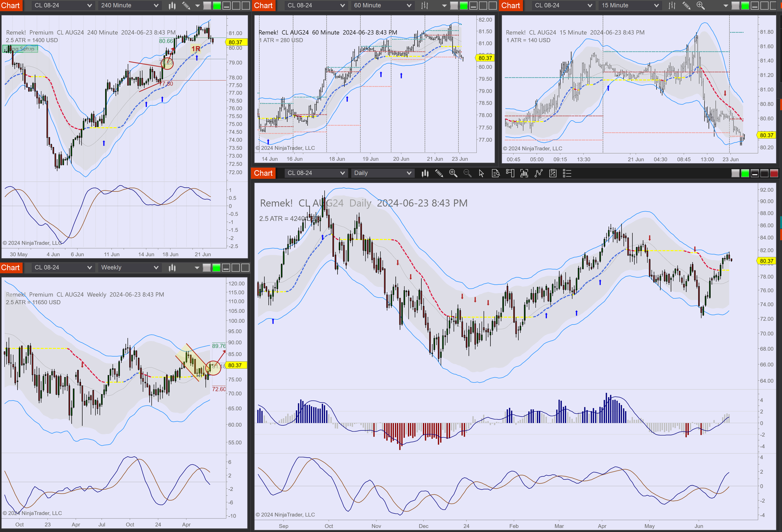Click the Long Setup label on 240 Minute chart
782x532 pixels.
20,49
